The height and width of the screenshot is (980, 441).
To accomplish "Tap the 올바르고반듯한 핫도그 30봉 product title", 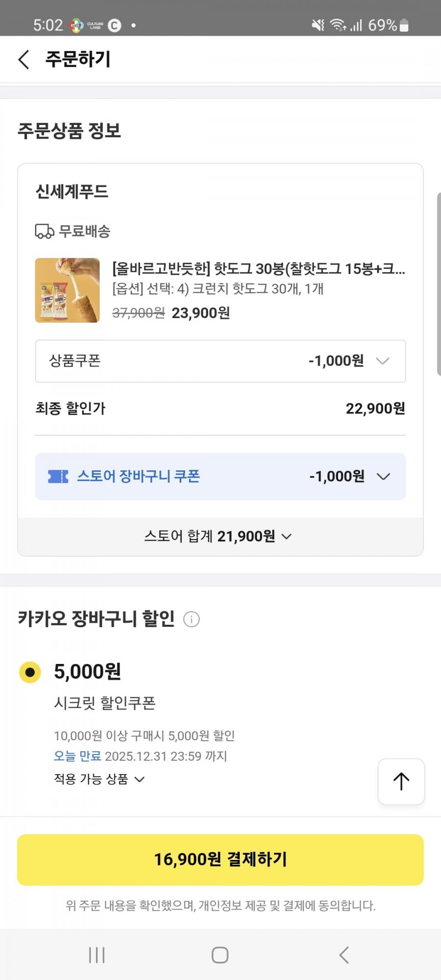I will 258,269.
